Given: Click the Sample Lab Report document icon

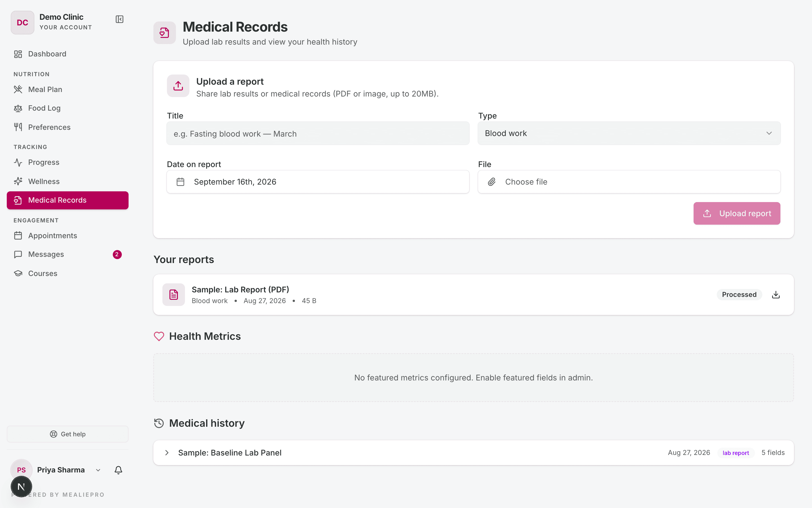Looking at the screenshot, I should pyautogui.click(x=173, y=295).
